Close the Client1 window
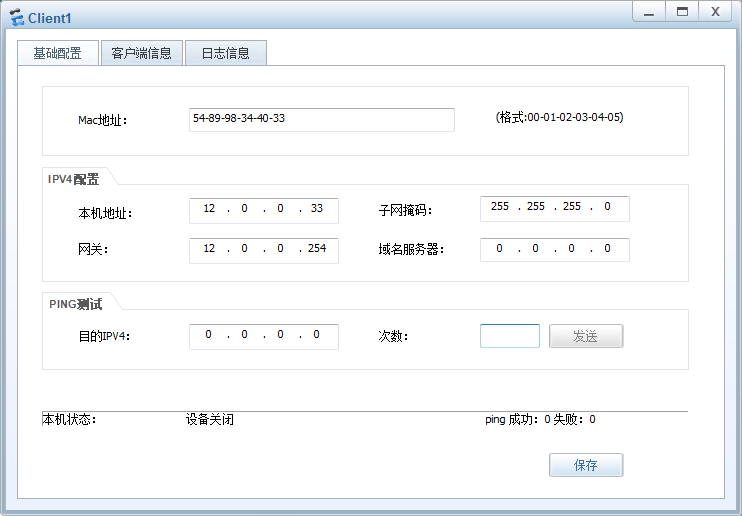Viewport: 742px width, 516px height. (716, 12)
